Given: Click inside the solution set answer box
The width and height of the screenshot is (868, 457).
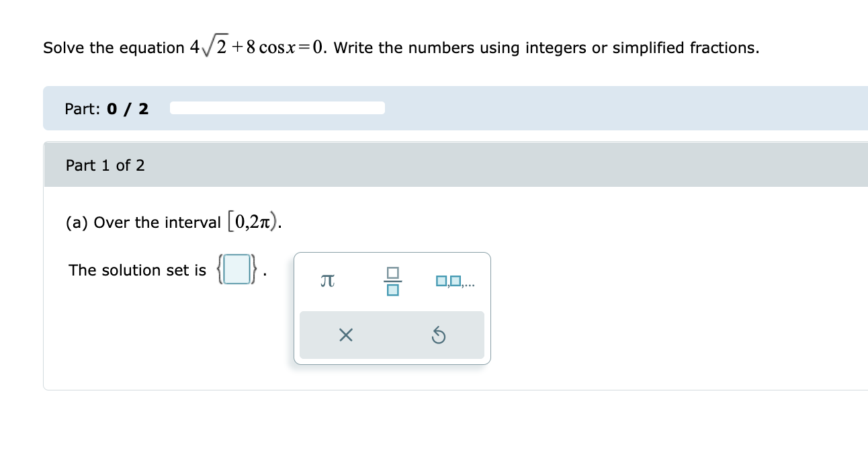Looking at the screenshot, I should pos(236,269).
